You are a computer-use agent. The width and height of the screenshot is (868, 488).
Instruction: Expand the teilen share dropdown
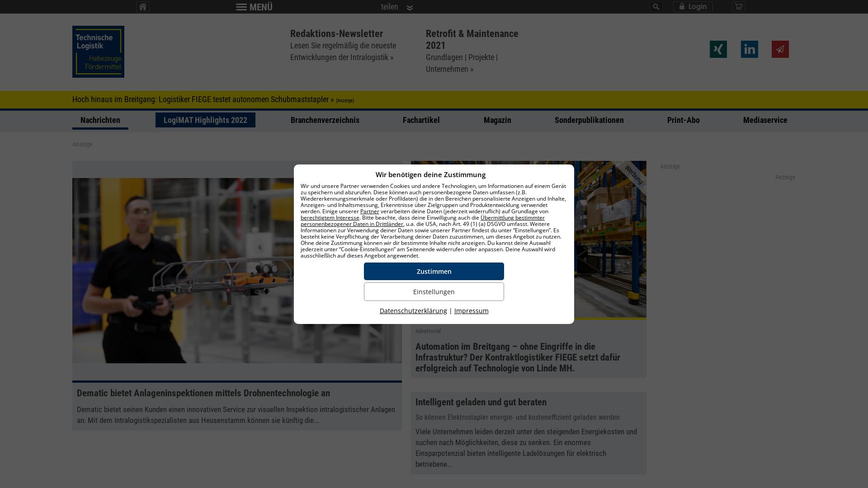coord(397,7)
